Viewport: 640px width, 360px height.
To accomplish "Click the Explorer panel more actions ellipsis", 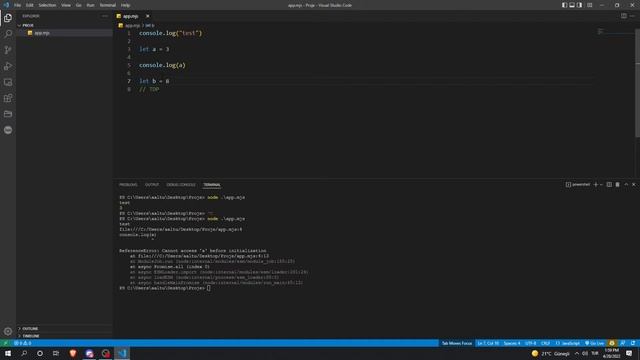I will 104,16.
